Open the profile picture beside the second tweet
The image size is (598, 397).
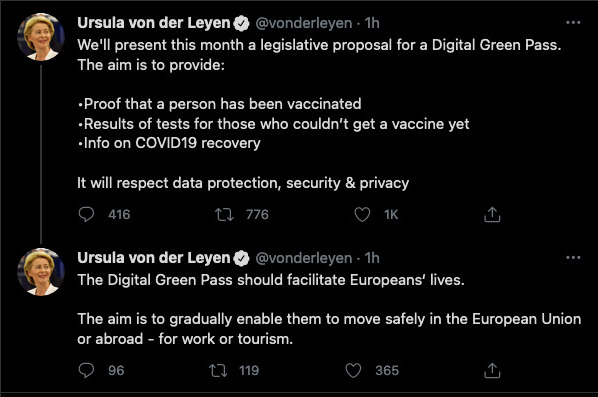point(41,272)
